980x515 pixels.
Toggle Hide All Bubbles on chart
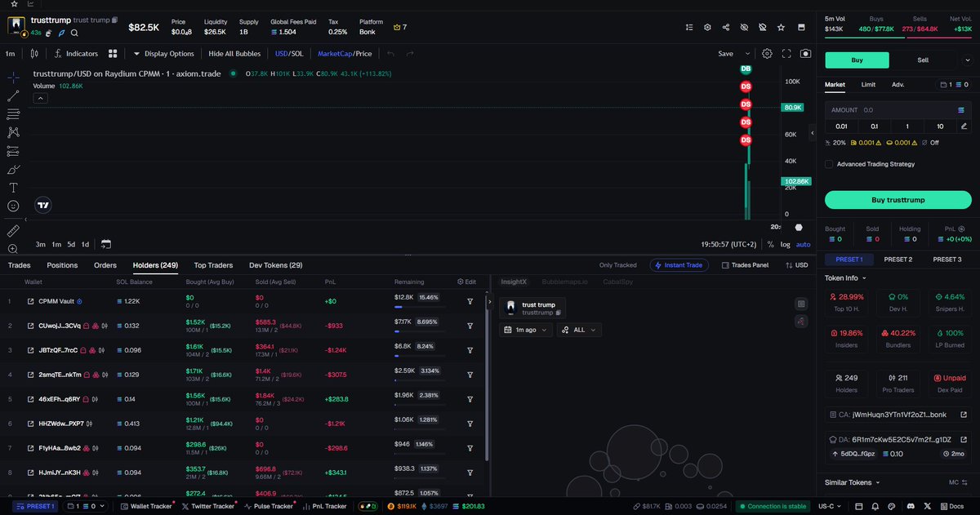(234, 54)
